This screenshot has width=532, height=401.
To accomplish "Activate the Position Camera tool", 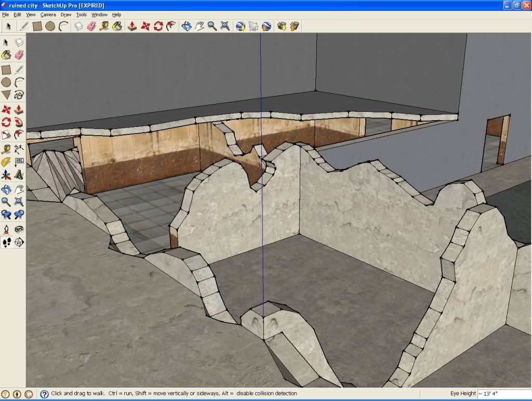I will click(x=6, y=229).
